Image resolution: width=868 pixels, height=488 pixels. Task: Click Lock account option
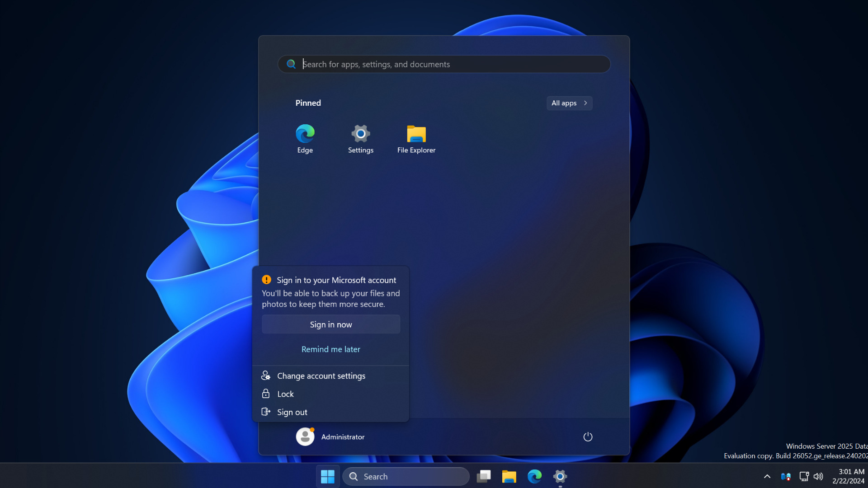[x=285, y=394]
